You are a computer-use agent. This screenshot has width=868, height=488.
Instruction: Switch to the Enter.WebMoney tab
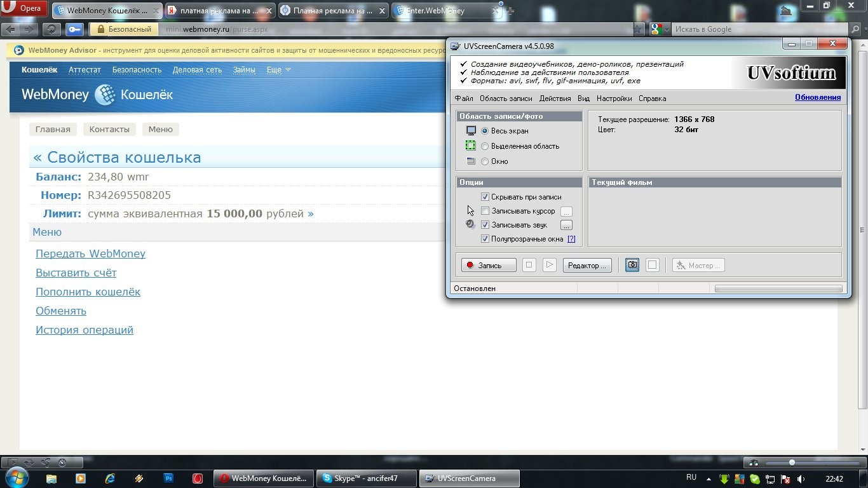pyautogui.click(x=447, y=11)
